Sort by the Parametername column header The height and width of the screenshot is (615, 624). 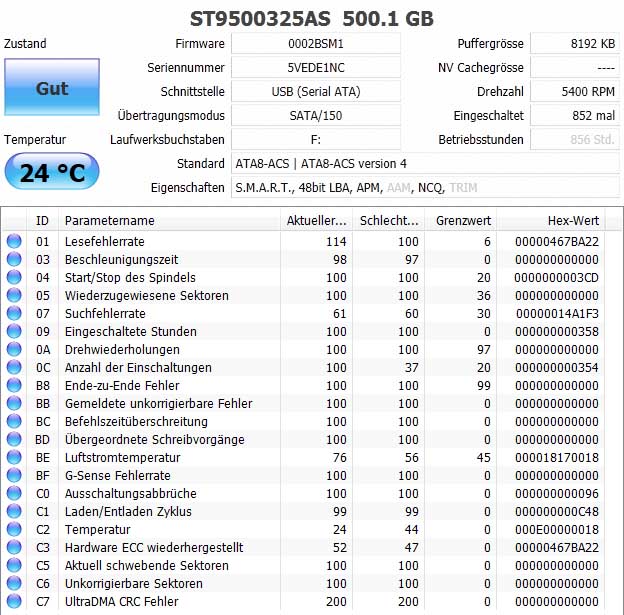coord(169,220)
